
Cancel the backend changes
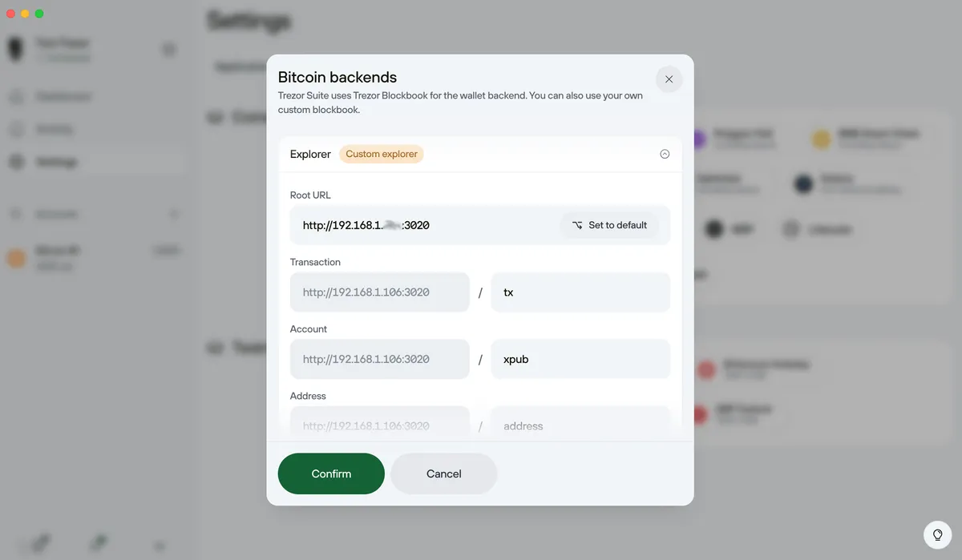pyautogui.click(x=443, y=473)
